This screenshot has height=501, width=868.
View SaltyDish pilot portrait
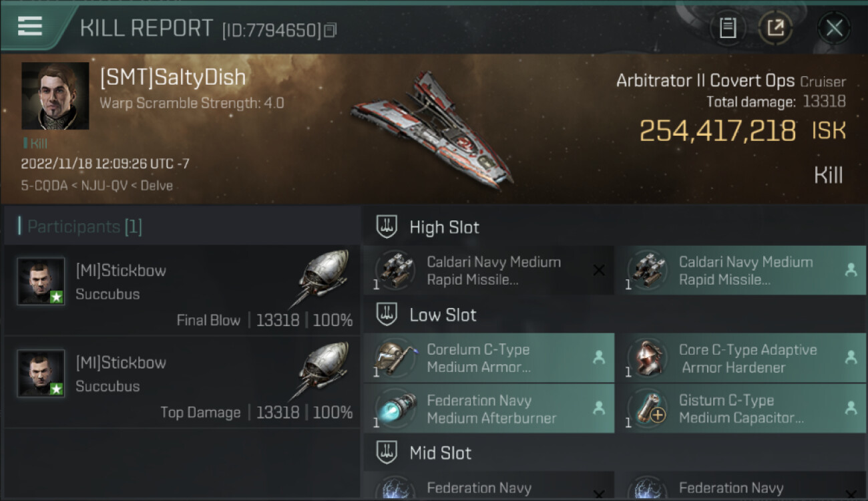pyautogui.click(x=55, y=96)
